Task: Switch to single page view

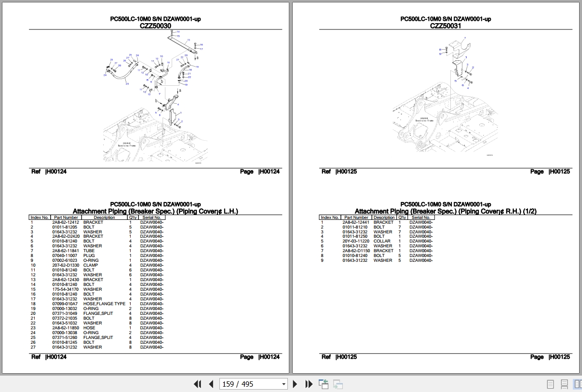Action: click(550, 384)
